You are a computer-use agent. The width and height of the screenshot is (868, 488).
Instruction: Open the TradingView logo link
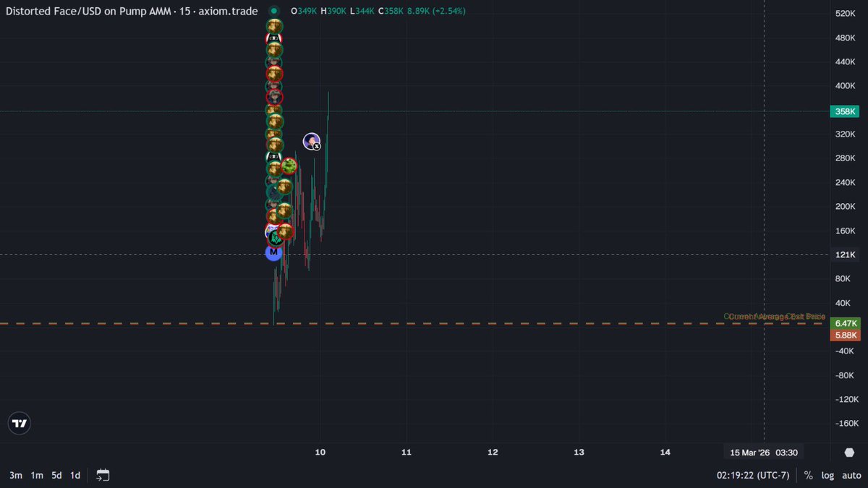coord(20,424)
